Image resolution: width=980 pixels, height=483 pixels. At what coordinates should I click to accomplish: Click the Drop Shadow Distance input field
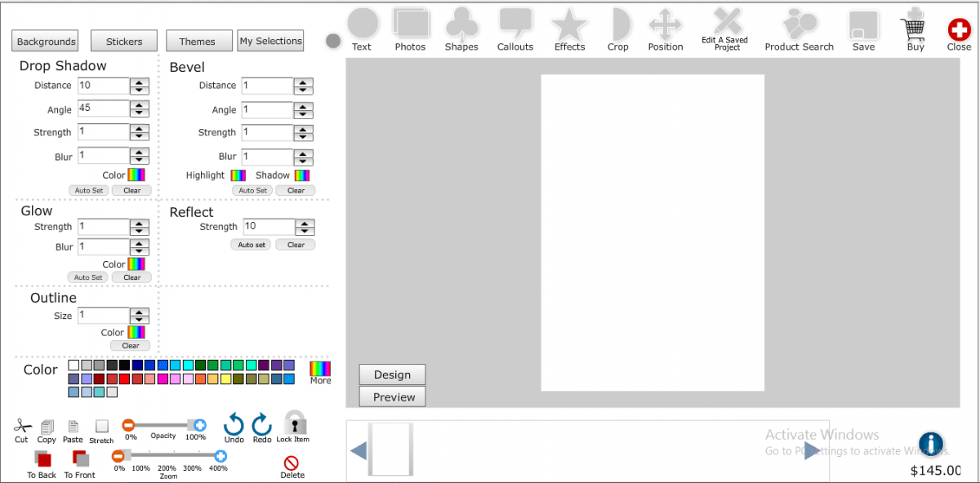pyautogui.click(x=103, y=86)
